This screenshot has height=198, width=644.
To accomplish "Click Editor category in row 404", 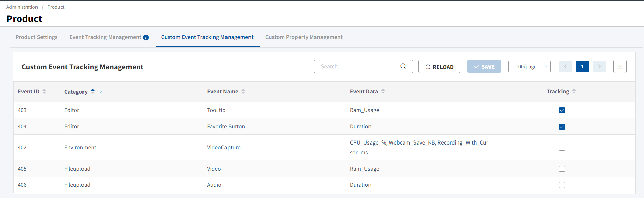I will pyautogui.click(x=72, y=126).
